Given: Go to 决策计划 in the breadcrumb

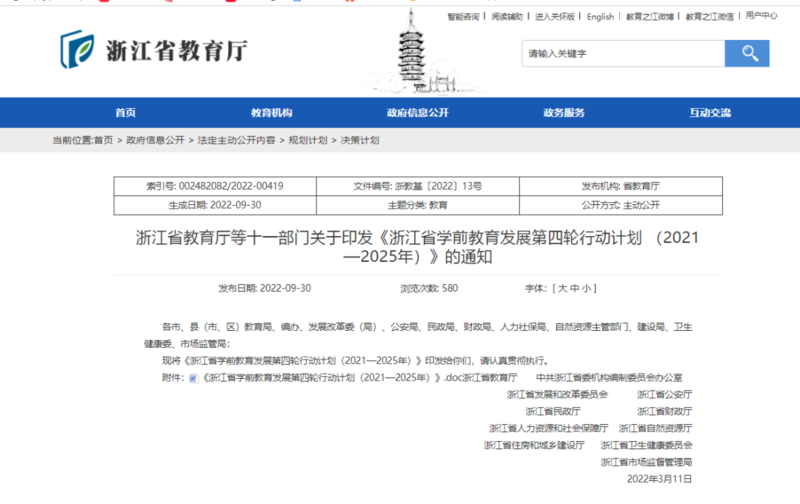Looking at the screenshot, I should [360, 141].
